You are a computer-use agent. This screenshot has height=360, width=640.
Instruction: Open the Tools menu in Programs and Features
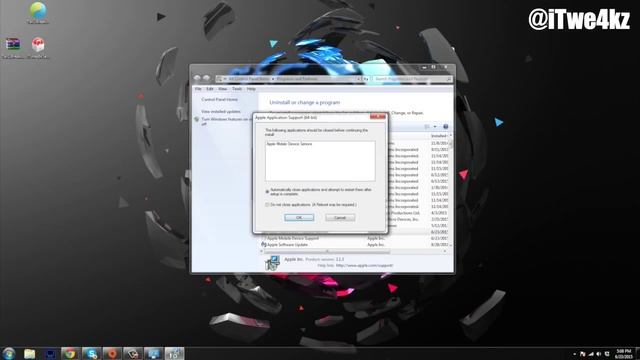(x=237, y=89)
